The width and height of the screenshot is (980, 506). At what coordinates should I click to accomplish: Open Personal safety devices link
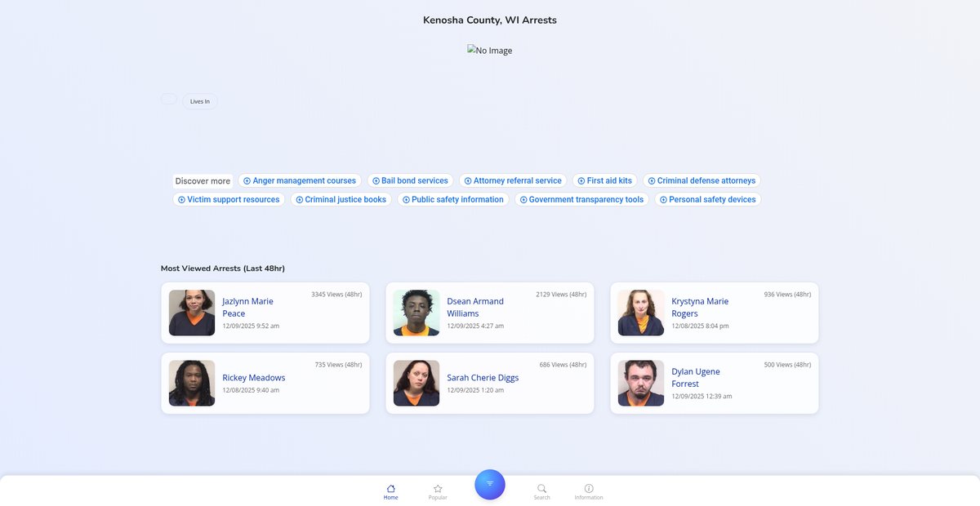point(708,199)
